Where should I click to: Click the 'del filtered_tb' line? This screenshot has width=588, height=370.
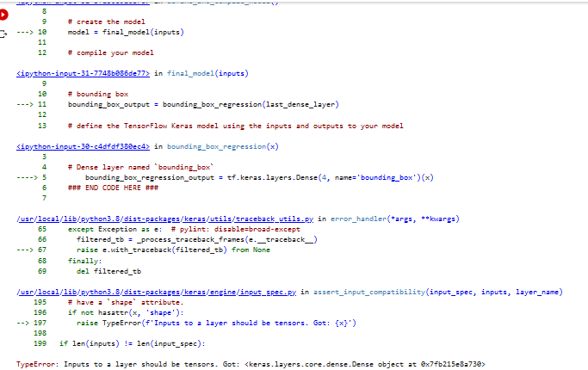pyautogui.click(x=108, y=271)
